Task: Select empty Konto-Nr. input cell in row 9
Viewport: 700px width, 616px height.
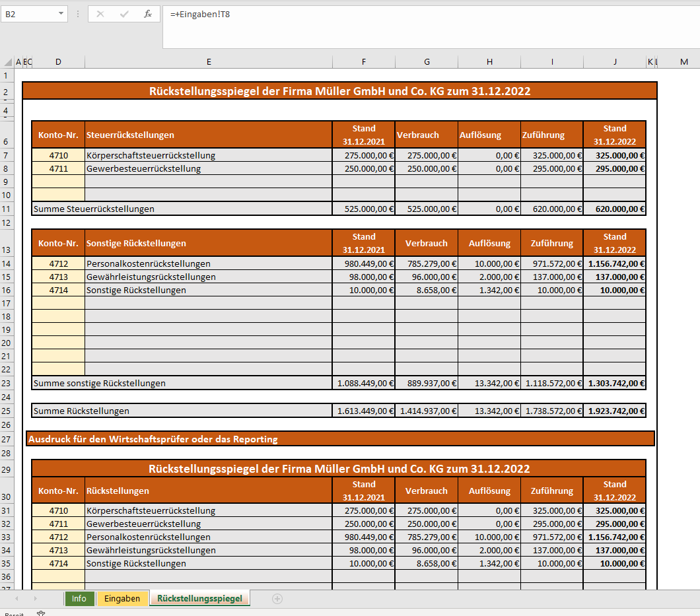Action: click(59, 182)
